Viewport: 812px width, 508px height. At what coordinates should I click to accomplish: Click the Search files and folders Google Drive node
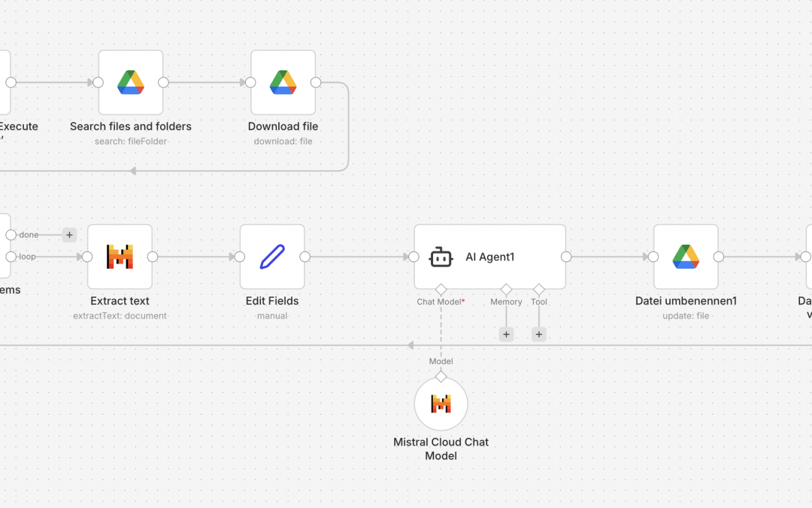tap(131, 83)
